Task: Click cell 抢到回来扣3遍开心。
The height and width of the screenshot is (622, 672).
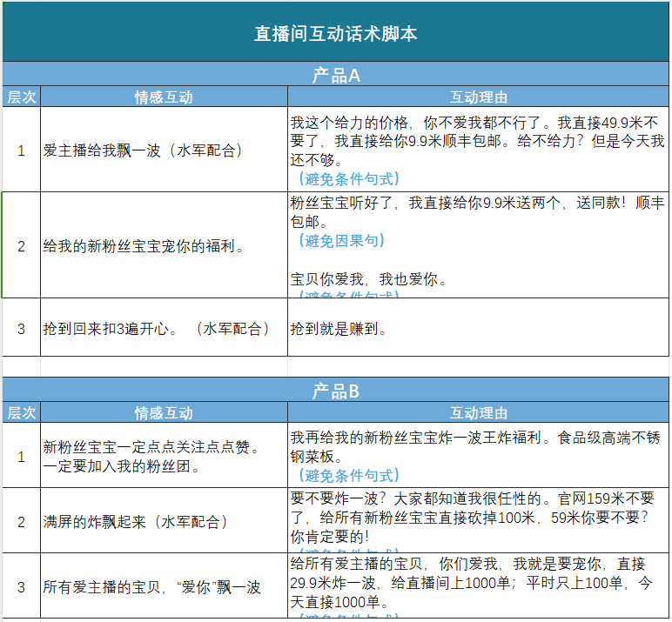Action: tap(164, 327)
